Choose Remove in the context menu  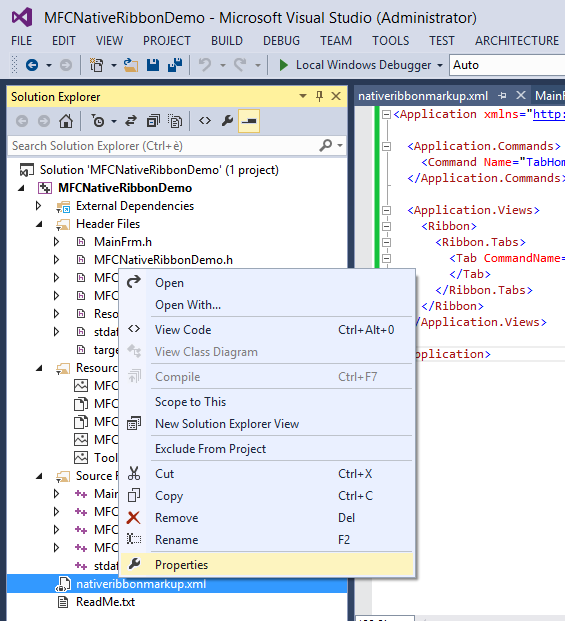click(267, 518)
